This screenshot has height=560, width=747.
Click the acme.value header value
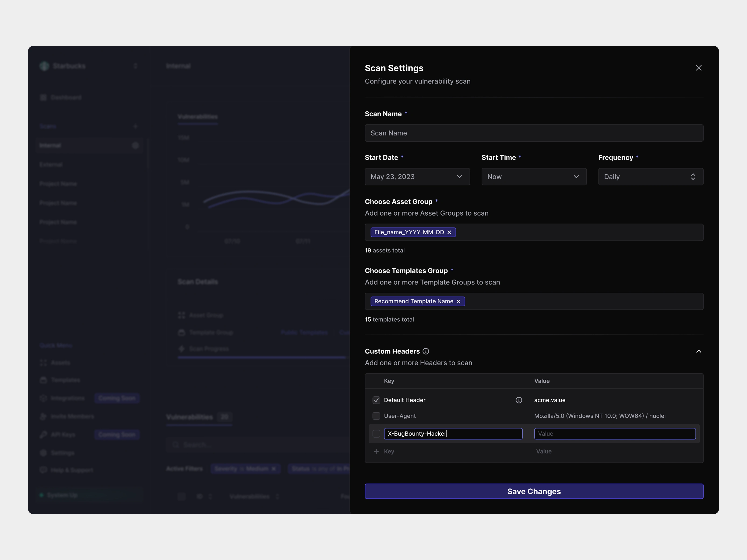[x=550, y=400]
